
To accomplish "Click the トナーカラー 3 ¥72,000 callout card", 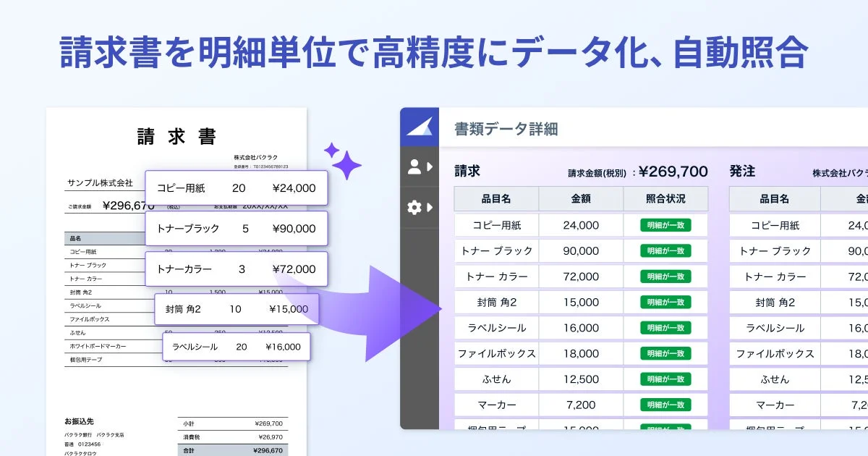I will [236, 269].
